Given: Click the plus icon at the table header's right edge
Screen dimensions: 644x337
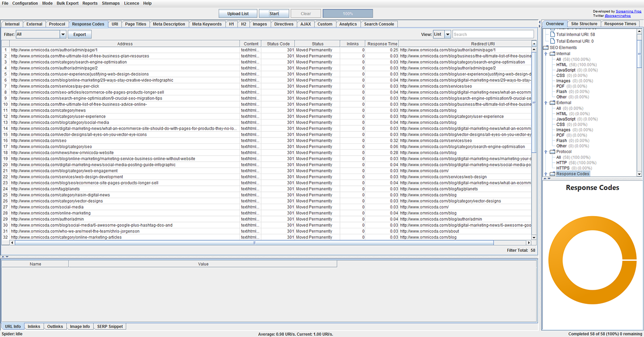Looking at the screenshot, I should point(534,44).
